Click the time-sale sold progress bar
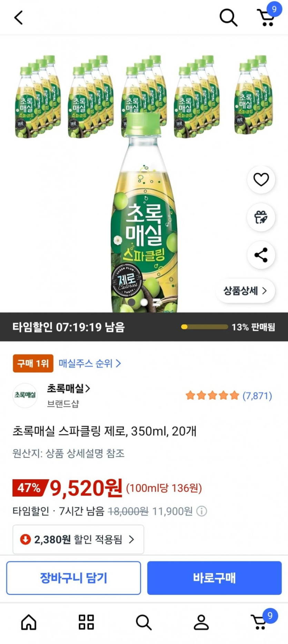Viewport: 288px width, 644px height. [x=205, y=327]
